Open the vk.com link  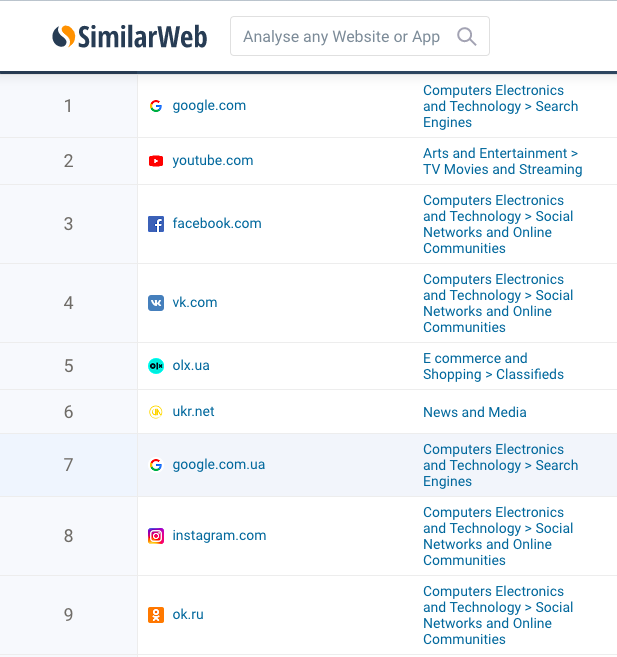pyautogui.click(x=195, y=303)
